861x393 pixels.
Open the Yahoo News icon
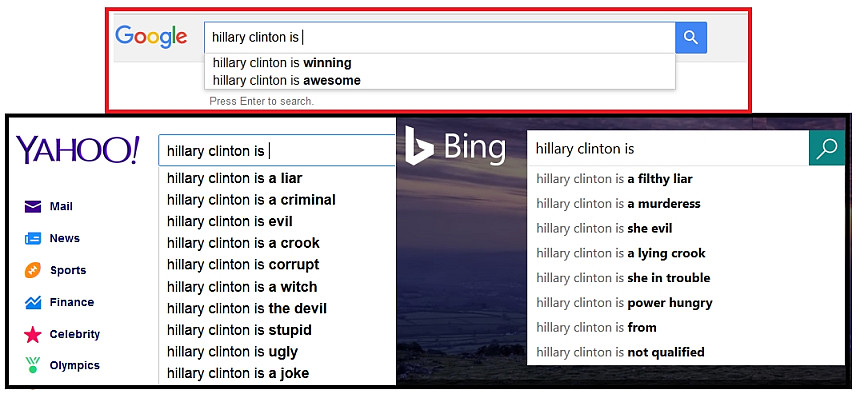[x=33, y=238]
